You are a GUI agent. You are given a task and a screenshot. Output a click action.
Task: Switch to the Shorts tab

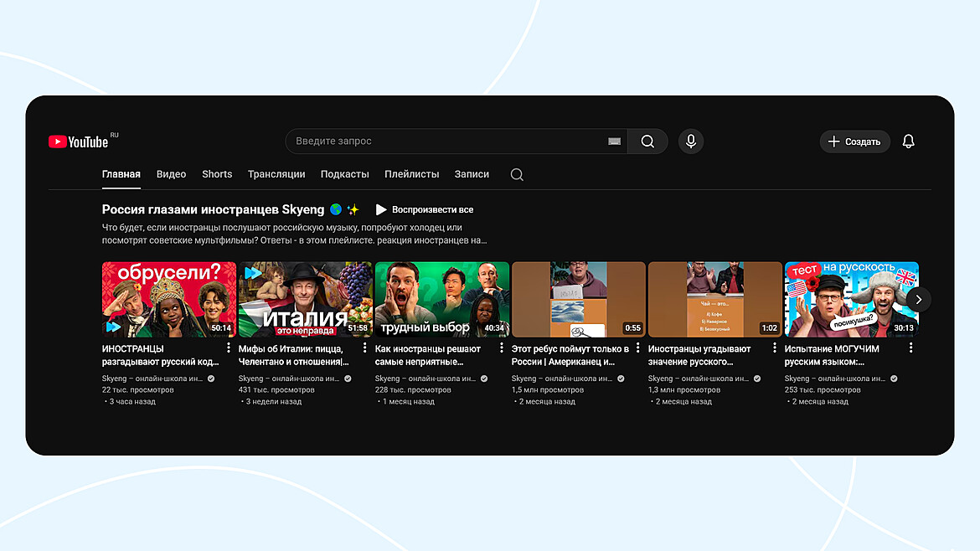[217, 173]
